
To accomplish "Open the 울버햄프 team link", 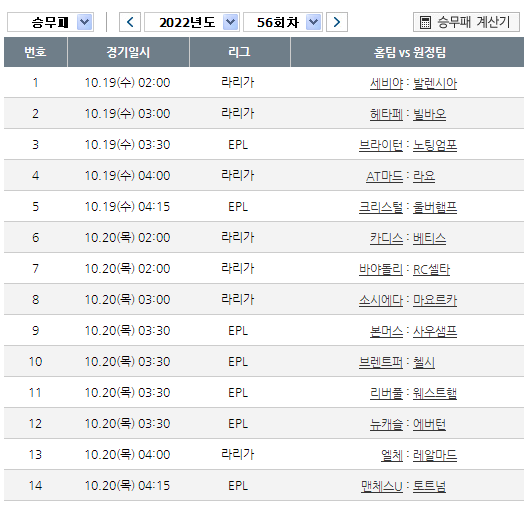I will 435,207.
